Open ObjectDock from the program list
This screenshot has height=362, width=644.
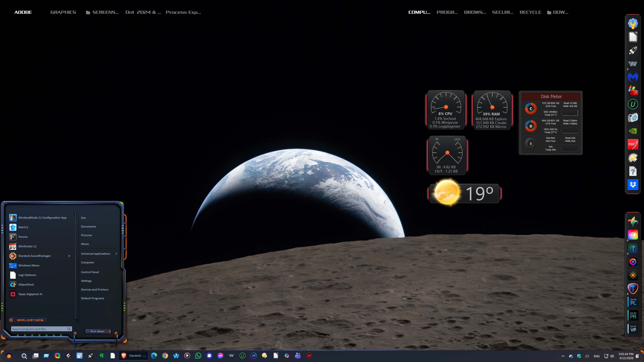pyautogui.click(x=26, y=285)
